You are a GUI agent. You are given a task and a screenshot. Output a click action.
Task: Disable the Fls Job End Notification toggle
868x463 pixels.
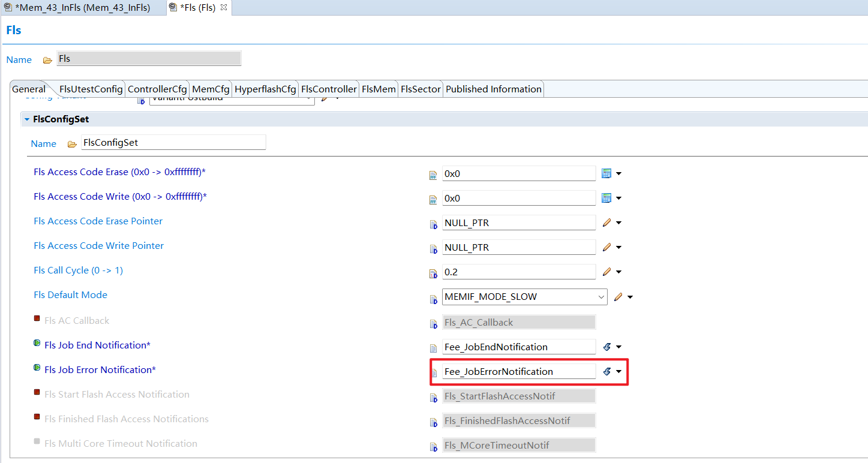pos(37,344)
